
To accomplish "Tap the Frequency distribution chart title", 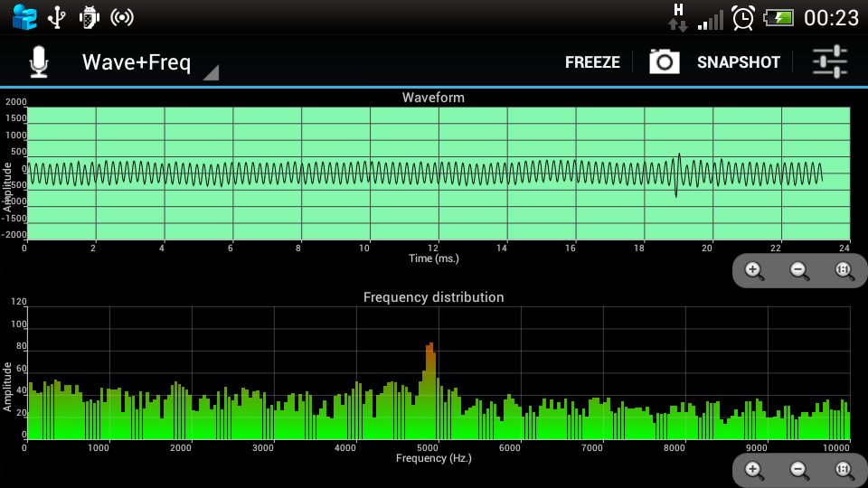I will coord(433,297).
